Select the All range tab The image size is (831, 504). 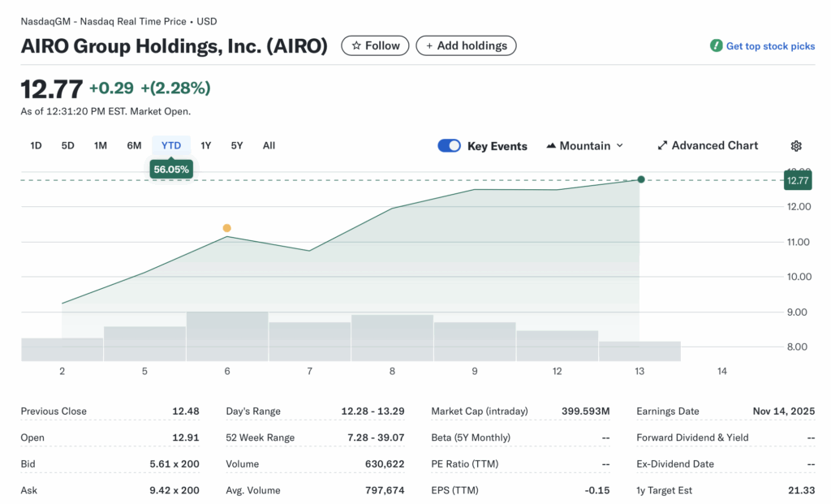coord(269,146)
